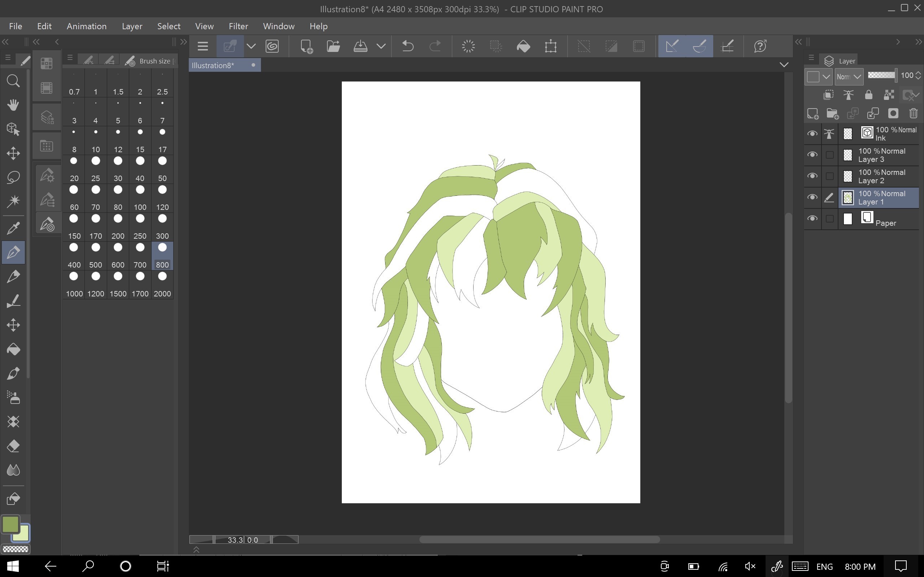
Task: Click the Save icon in command bar
Action: click(360, 46)
